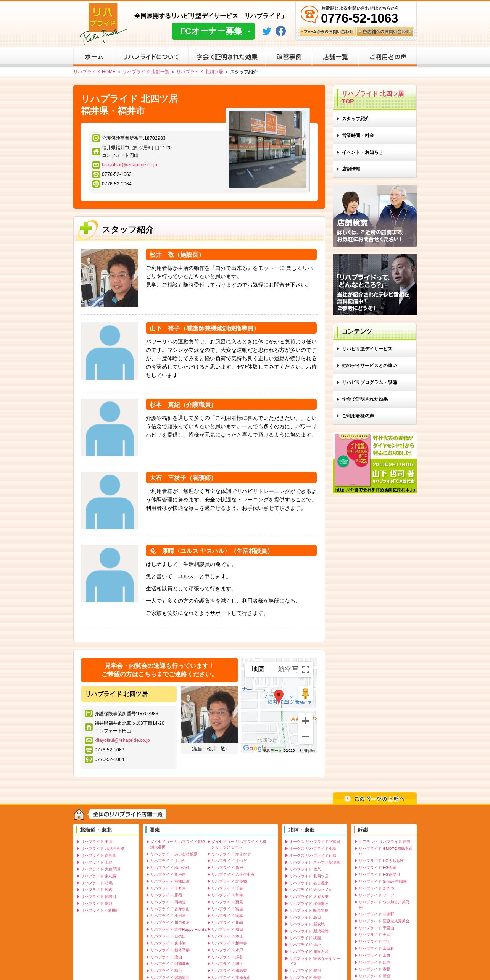Expand the ご利用者様の声 contents item
The height and width of the screenshot is (980, 490).
(x=374, y=416)
